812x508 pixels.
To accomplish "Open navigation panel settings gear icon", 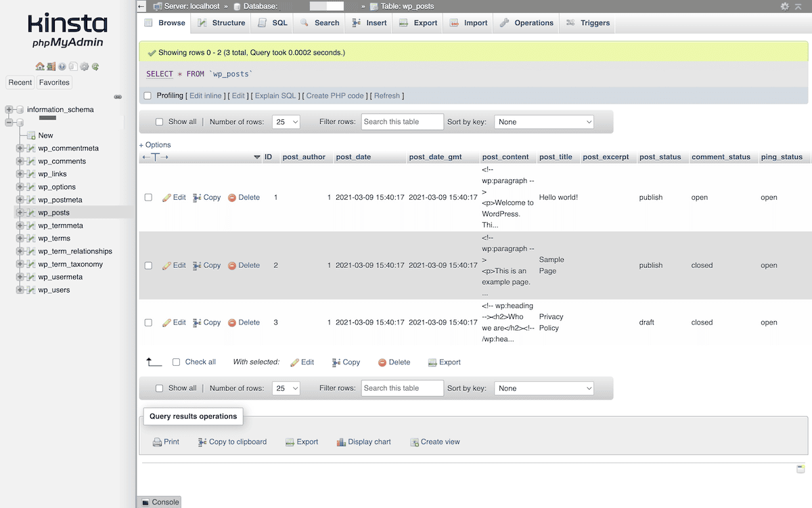I will pos(84,66).
